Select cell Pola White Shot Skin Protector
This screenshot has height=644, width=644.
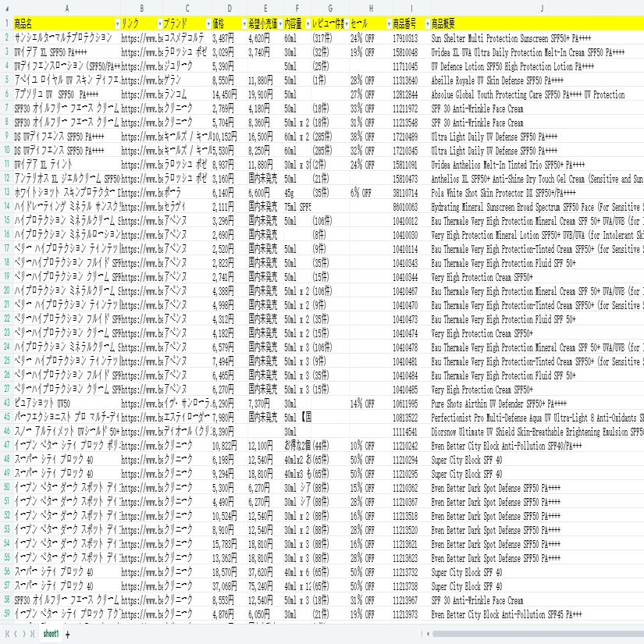(x=537, y=193)
